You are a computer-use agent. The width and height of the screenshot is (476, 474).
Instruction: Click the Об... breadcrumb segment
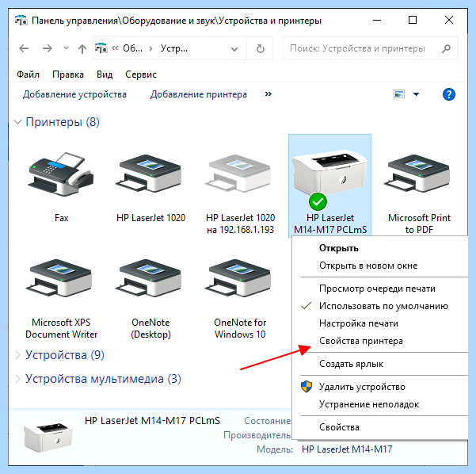point(132,48)
